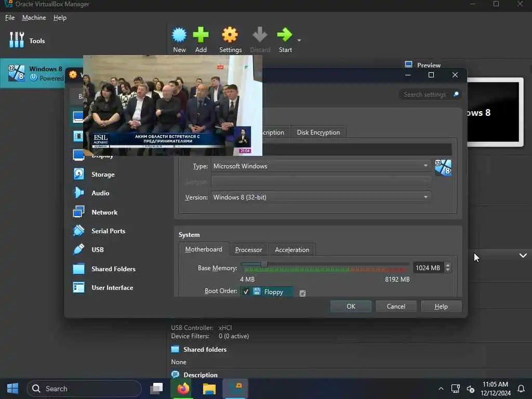Viewport: 532px width, 399px height.
Task: Toggle the Floppy boot order checkbox
Action: click(246, 292)
